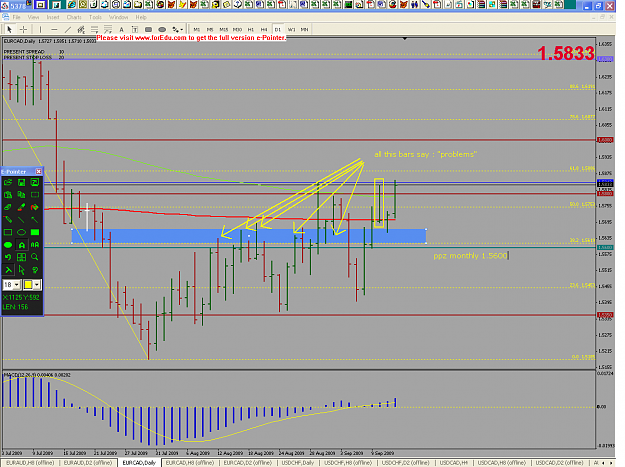Image resolution: width=625 pixels, height=467 pixels.
Task: Click e-Pointer undo arrow icon
Action: pos(8,257)
